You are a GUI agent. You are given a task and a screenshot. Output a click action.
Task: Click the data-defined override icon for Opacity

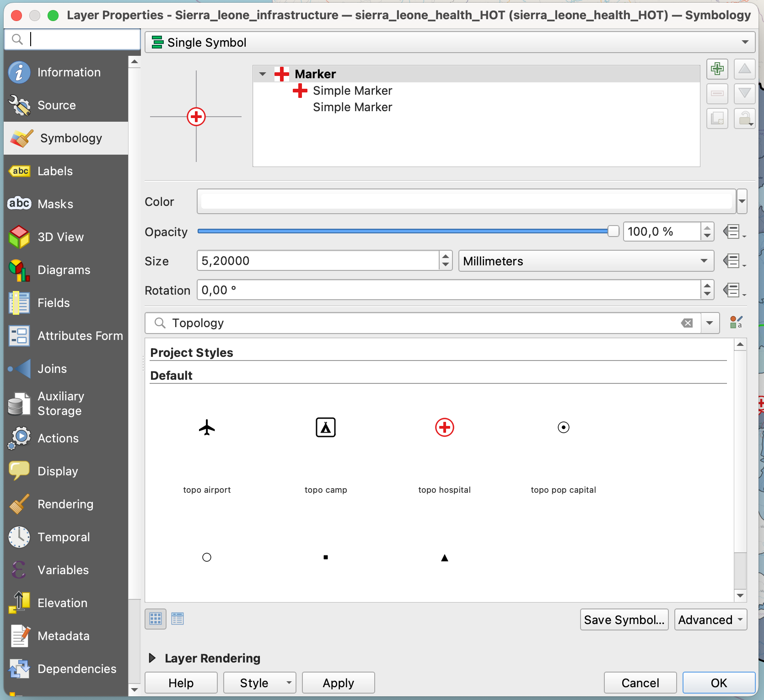coord(733,232)
